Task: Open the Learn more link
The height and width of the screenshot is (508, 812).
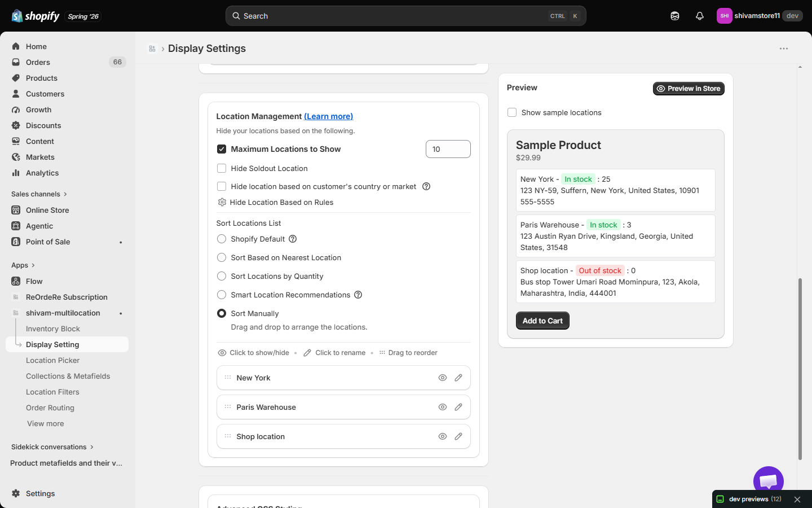Action: [328, 116]
